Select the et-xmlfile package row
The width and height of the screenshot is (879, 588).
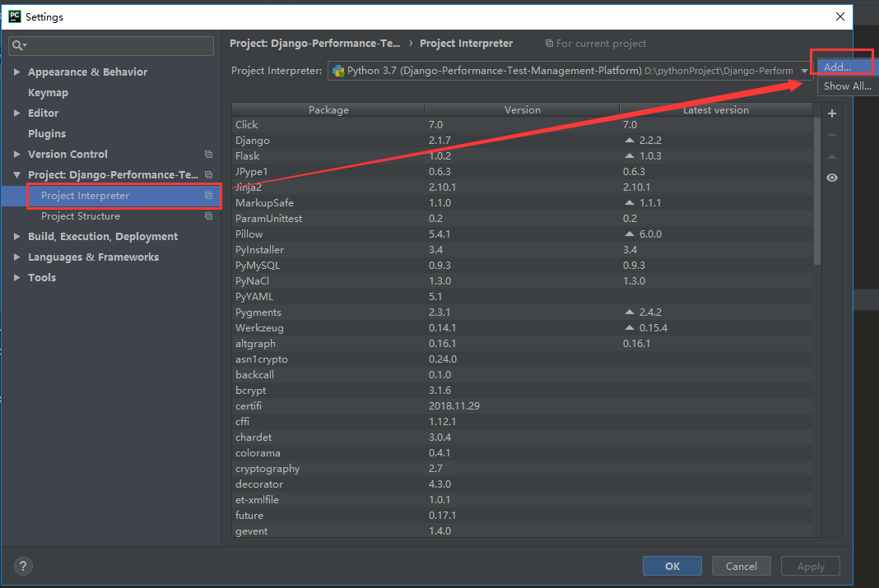pos(523,499)
